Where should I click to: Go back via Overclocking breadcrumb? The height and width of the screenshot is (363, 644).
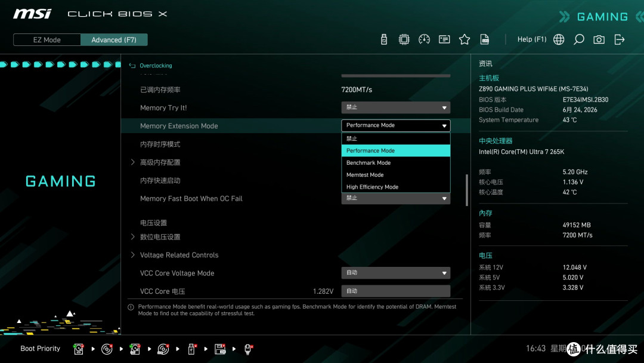coord(156,66)
